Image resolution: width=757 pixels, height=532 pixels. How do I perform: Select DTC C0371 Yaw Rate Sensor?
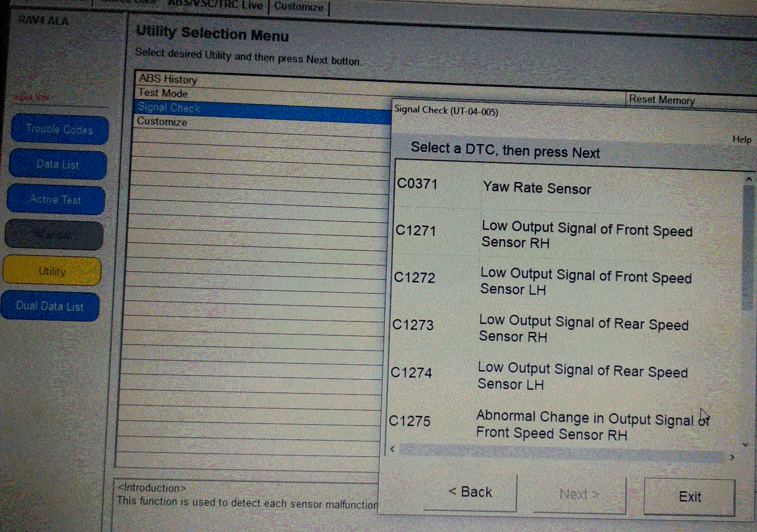click(x=567, y=187)
